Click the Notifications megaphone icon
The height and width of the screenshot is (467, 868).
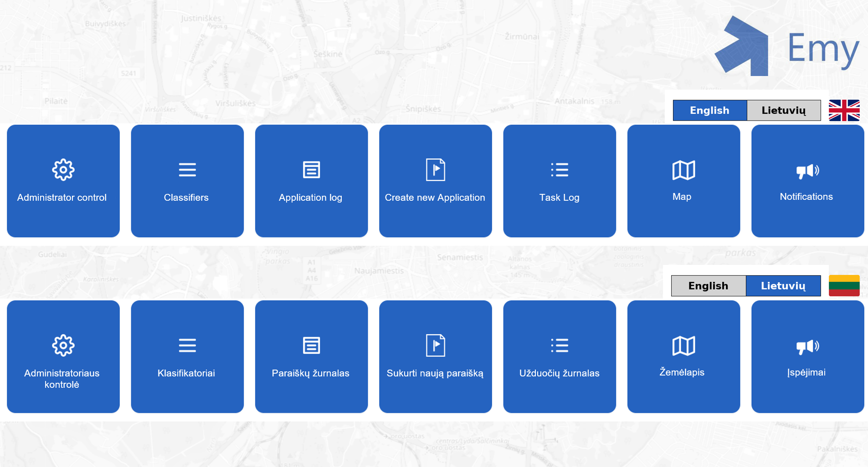click(807, 171)
